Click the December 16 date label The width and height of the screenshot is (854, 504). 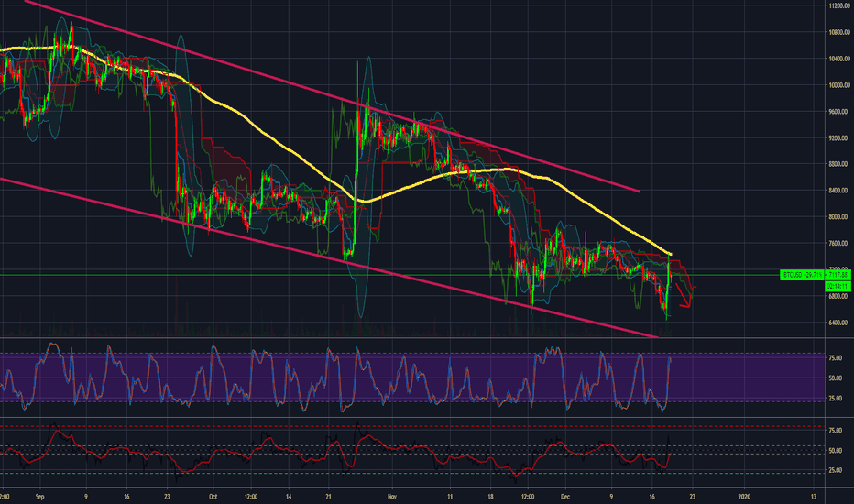point(651,497)
